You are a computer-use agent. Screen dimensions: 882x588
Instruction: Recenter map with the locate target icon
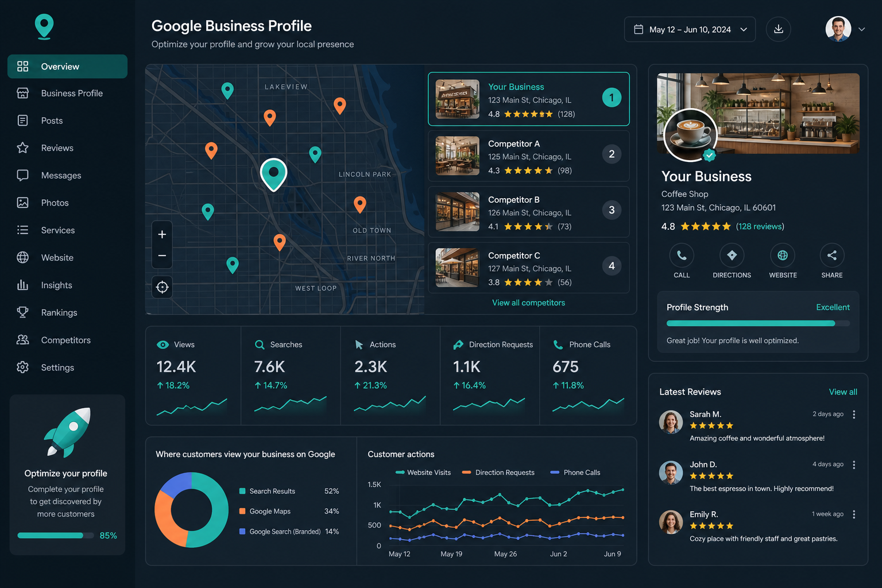162,287
